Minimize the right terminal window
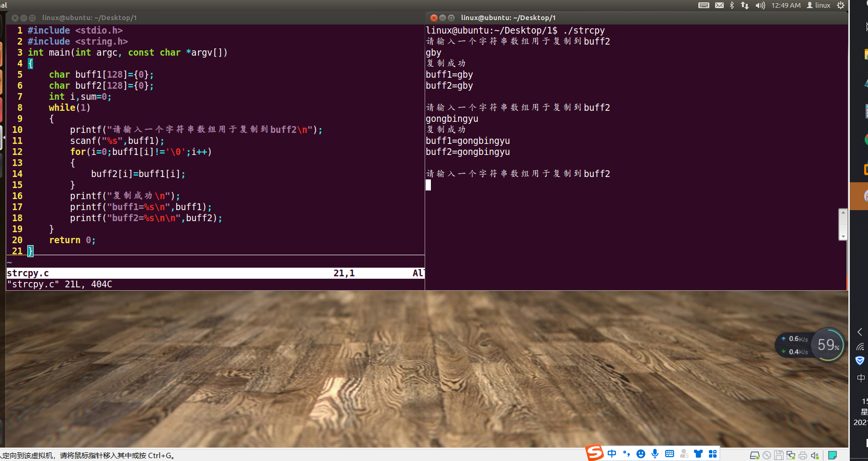 pos(442,18)
